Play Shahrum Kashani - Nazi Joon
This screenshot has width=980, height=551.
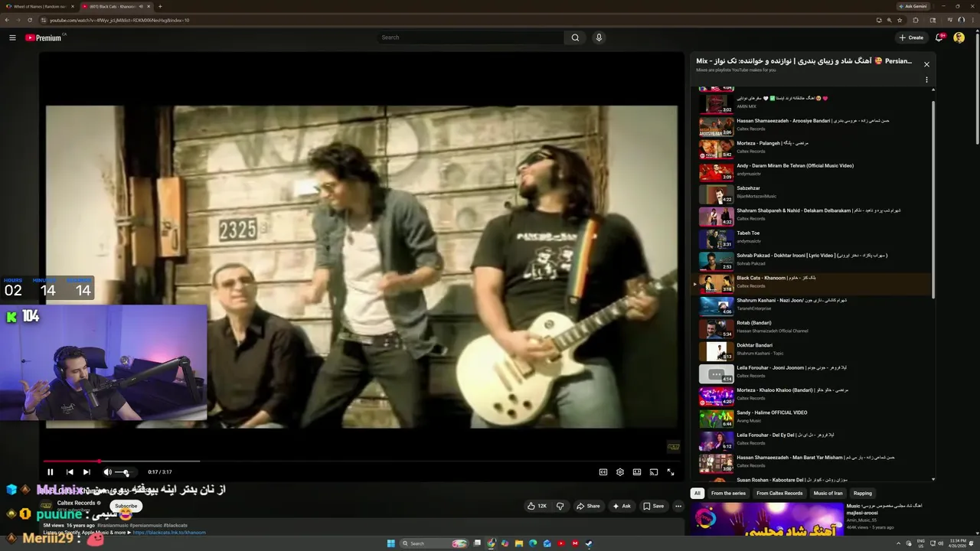tap(812, 305)
